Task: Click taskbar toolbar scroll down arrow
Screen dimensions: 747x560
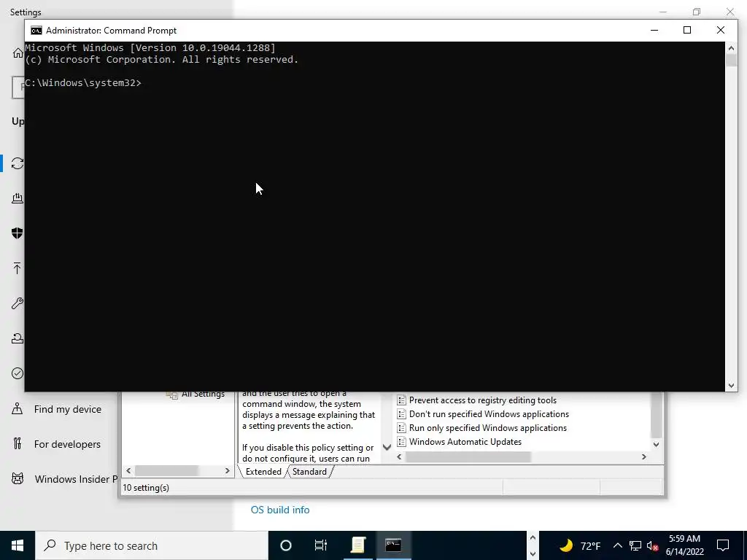Action: [x=533, y=553]
